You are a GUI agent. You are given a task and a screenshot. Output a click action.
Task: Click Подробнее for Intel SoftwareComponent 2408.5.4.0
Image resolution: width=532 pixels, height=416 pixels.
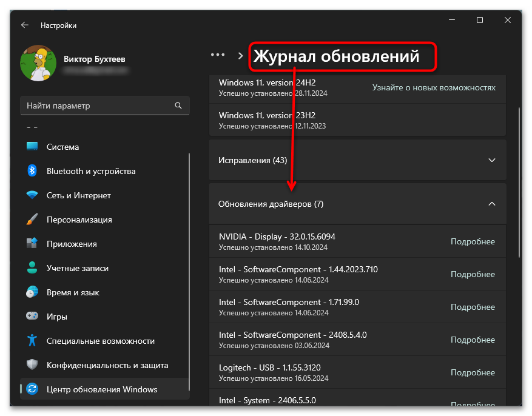[x=473, y=340]
